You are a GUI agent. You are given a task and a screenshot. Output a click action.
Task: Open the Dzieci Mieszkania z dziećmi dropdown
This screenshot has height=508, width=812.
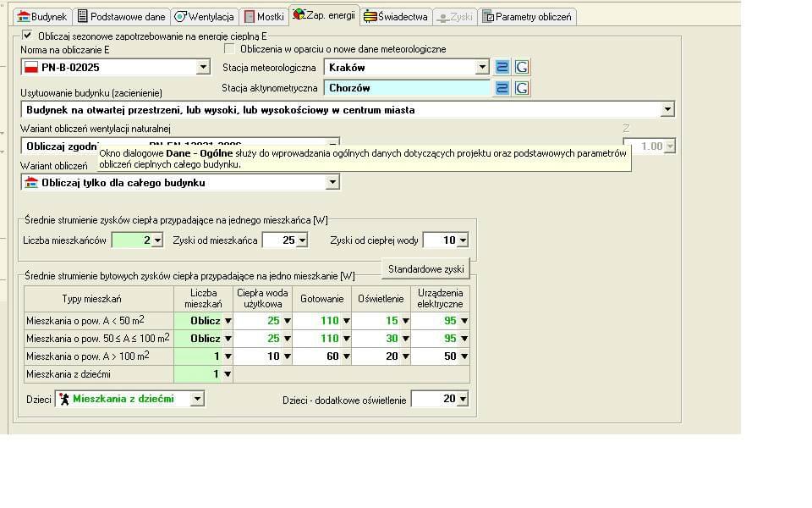tap(197, 399)
